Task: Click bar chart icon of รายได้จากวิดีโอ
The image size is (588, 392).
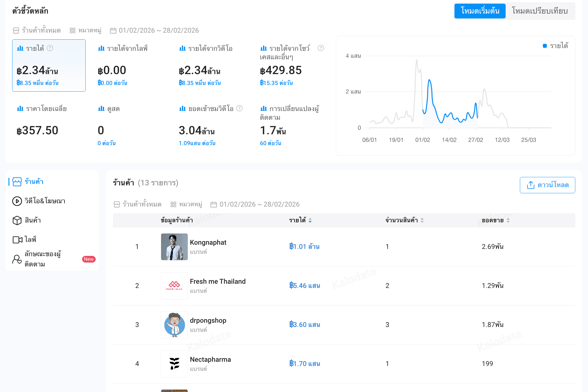Action: click(182, 48)
